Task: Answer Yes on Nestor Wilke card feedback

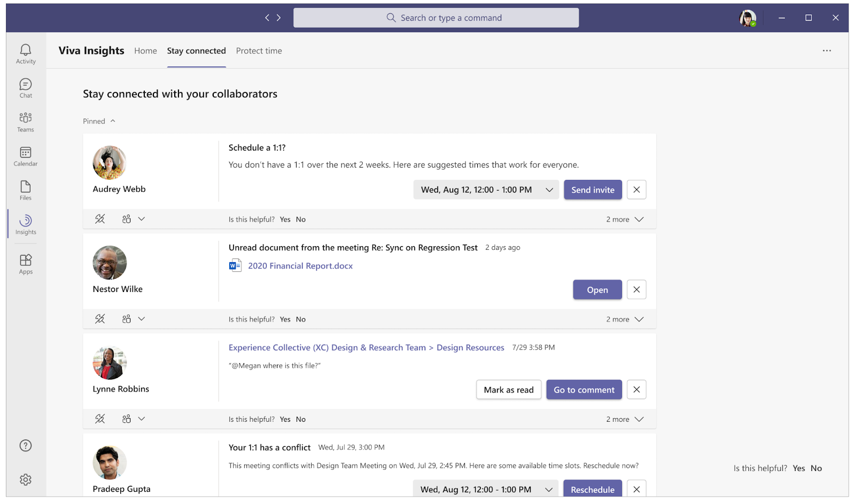Action: point(285,319)
